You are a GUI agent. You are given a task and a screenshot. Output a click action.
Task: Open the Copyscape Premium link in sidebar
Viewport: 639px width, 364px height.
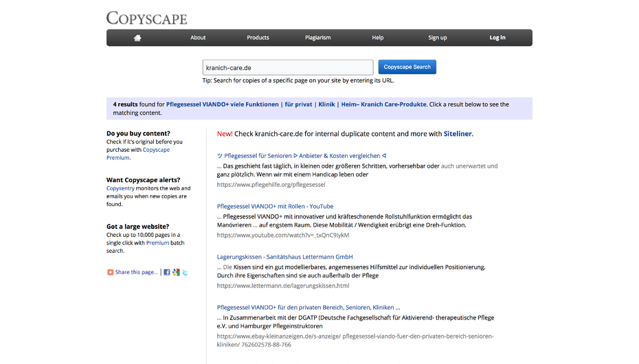pyautogui.click(x=137, y=154)
